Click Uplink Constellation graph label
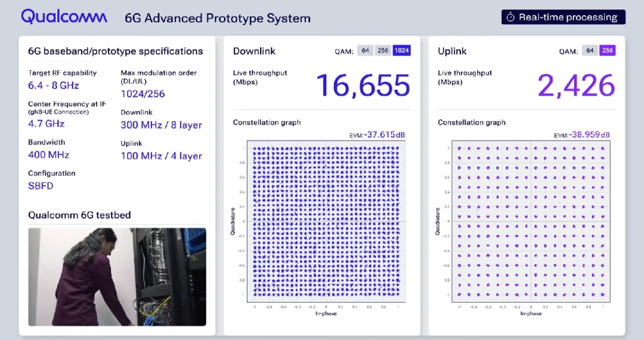Viewport: 644px width, 340px height. point(472,122)
